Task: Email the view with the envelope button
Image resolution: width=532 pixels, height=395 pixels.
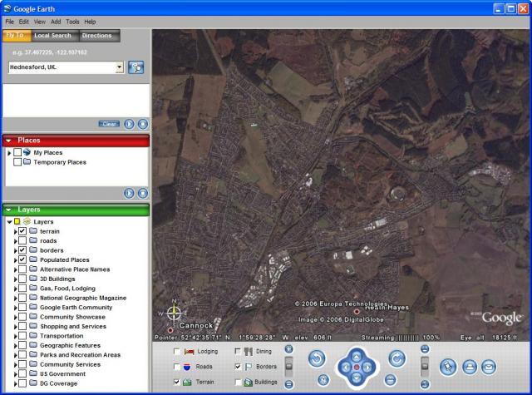Action: coord(489,367)
